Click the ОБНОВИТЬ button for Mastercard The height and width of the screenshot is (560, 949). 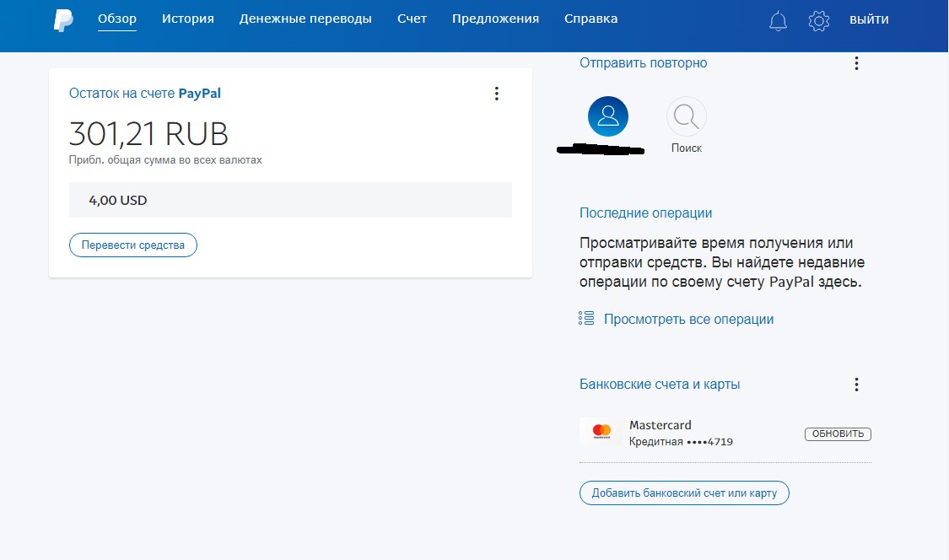838,433
